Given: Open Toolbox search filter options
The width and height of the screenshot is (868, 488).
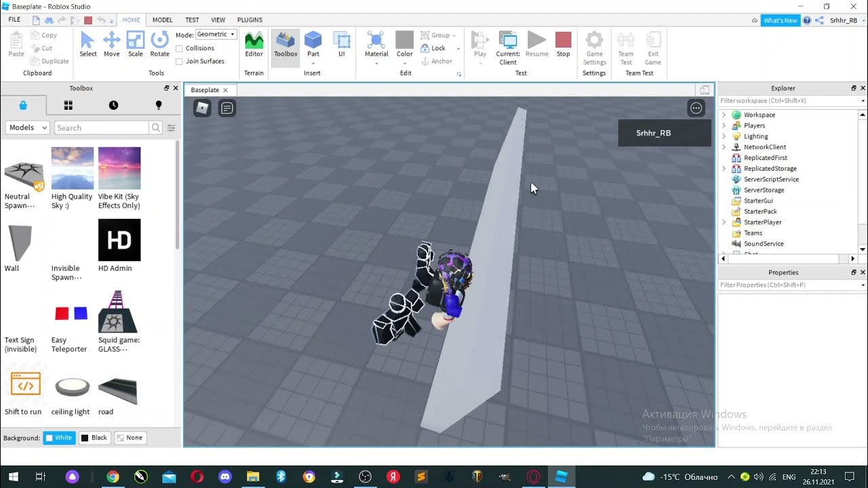Looking at the screenshot, I should click(172, 127).
